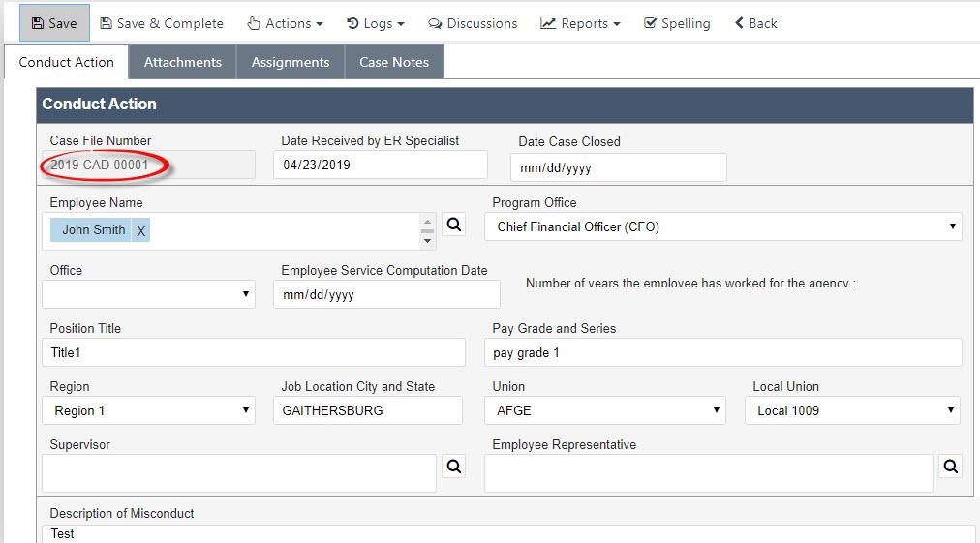
Task: Click Job Location City and State field
Action: point(368,410)
